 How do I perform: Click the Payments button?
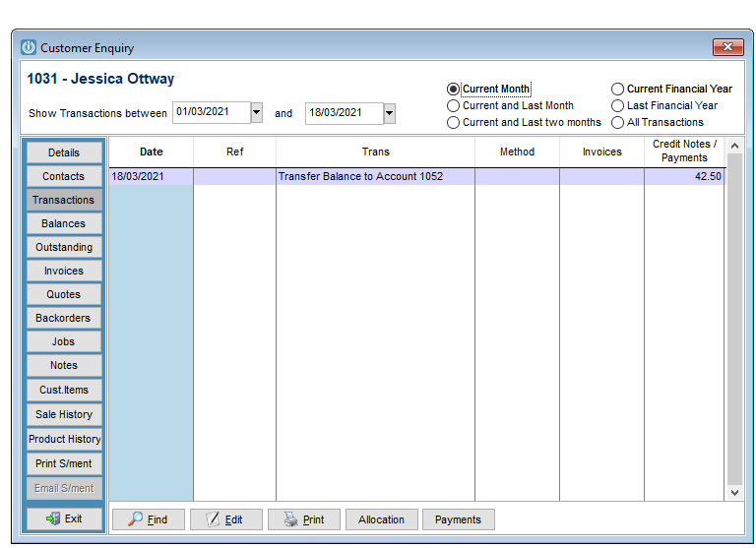458,519
